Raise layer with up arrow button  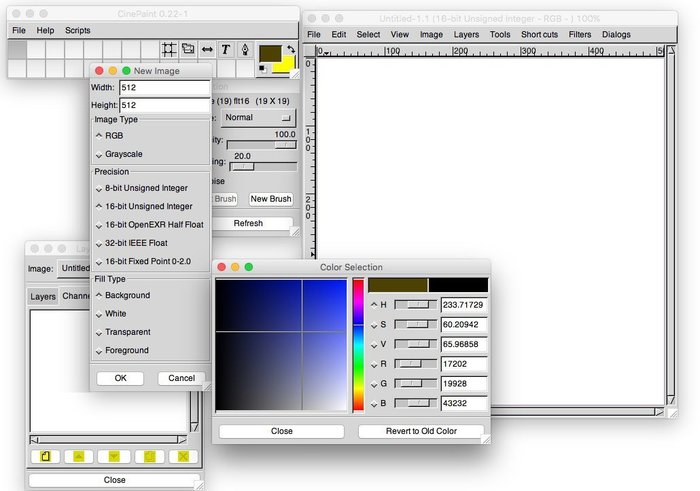pyautogui.click(x=79, y=456)
